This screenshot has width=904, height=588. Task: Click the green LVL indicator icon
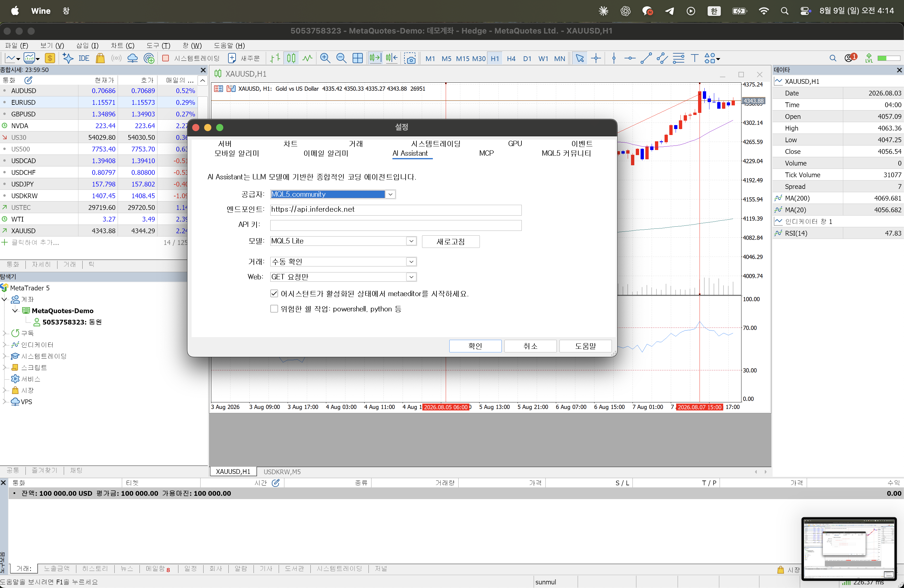(x=869, y=58)
